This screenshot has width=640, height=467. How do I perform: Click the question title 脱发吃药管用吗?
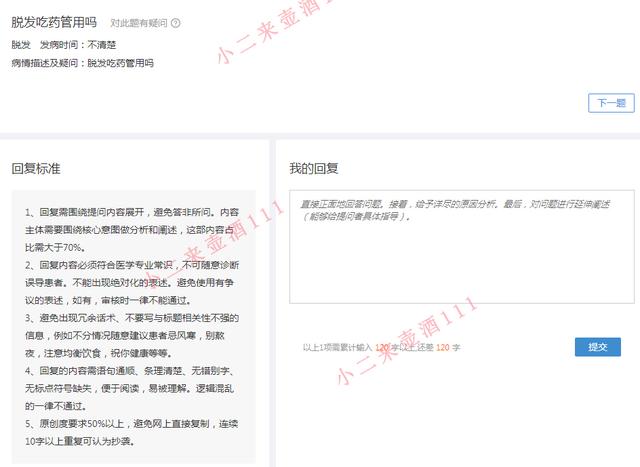click(54, 21)
